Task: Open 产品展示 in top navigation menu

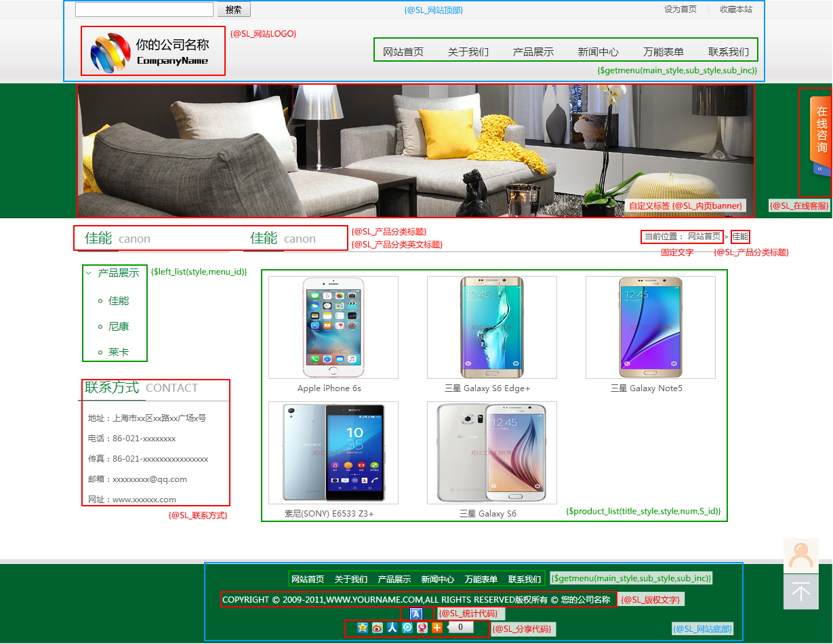Action: [533, 52]
